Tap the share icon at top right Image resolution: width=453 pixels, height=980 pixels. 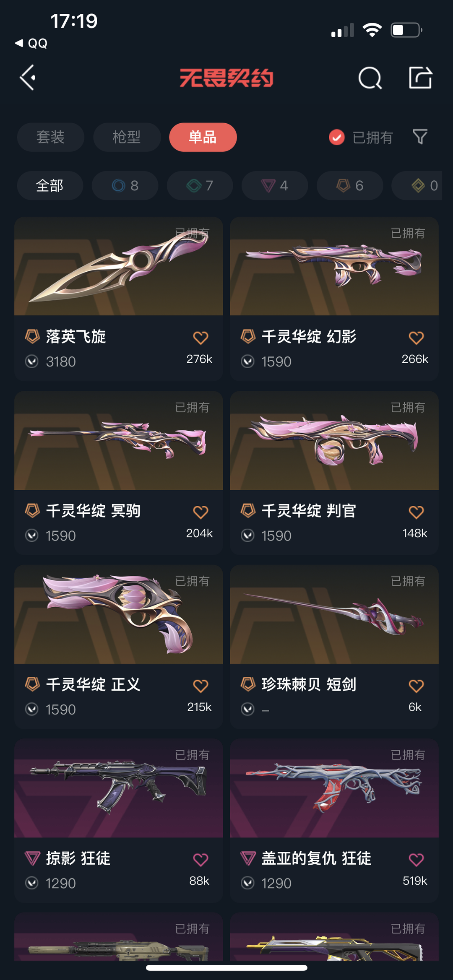[420, 78]
